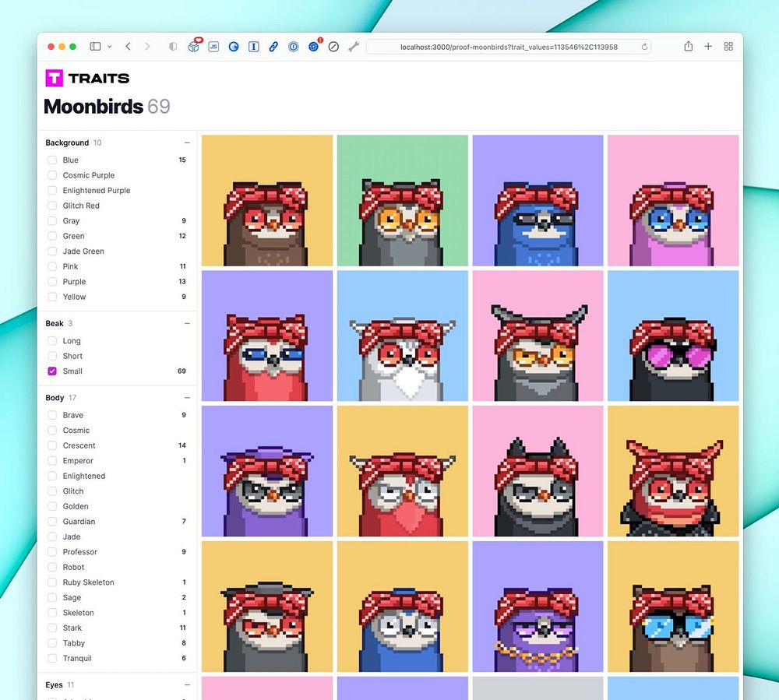Select the Yellow background checkbox
Viewport: 779px width, 700px height.
52,297
